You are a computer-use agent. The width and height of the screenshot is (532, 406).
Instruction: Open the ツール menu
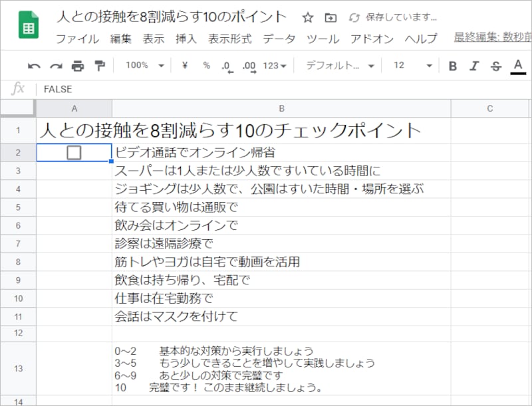[322, 39]
